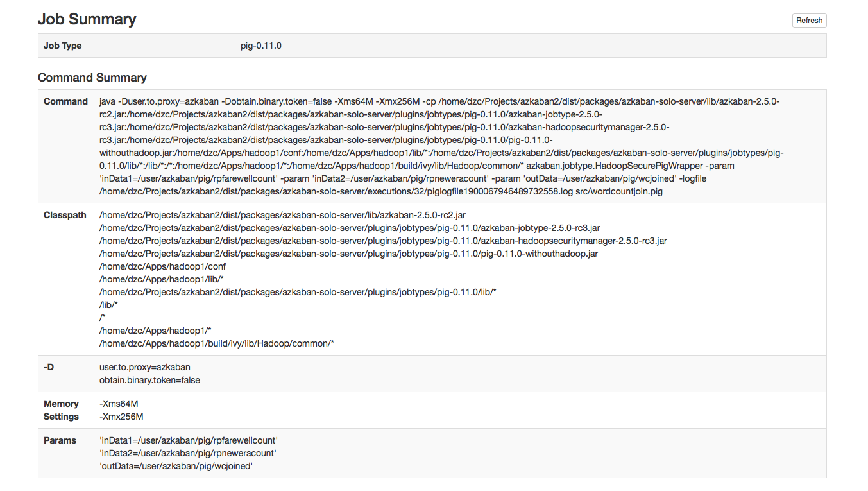The width and height of the screenshot is (868, 491).
Task: Click the /home/dzc/Apps/hadoop1/conf entry
Action: pyautogui.click(x=162, y=266)
